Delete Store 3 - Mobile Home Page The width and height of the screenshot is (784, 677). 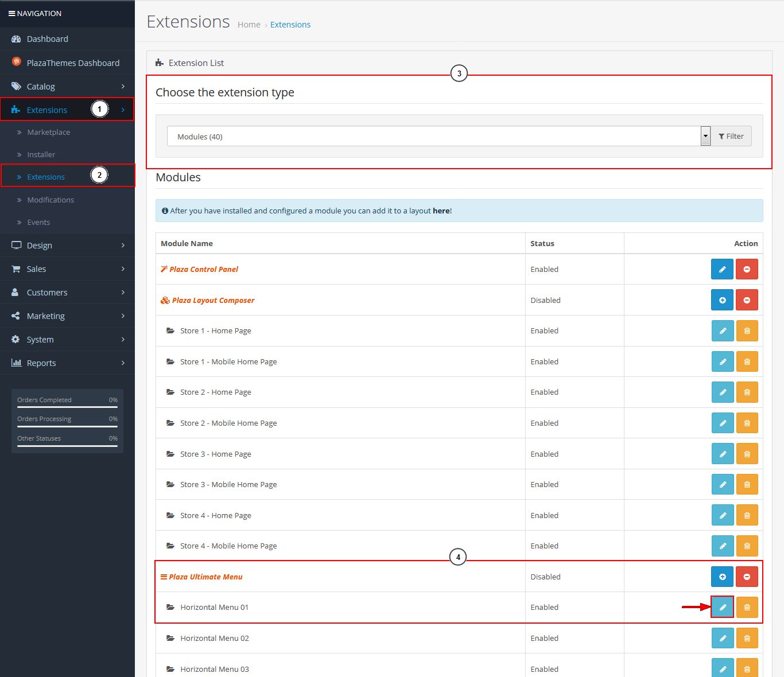[x=747, y=484]
